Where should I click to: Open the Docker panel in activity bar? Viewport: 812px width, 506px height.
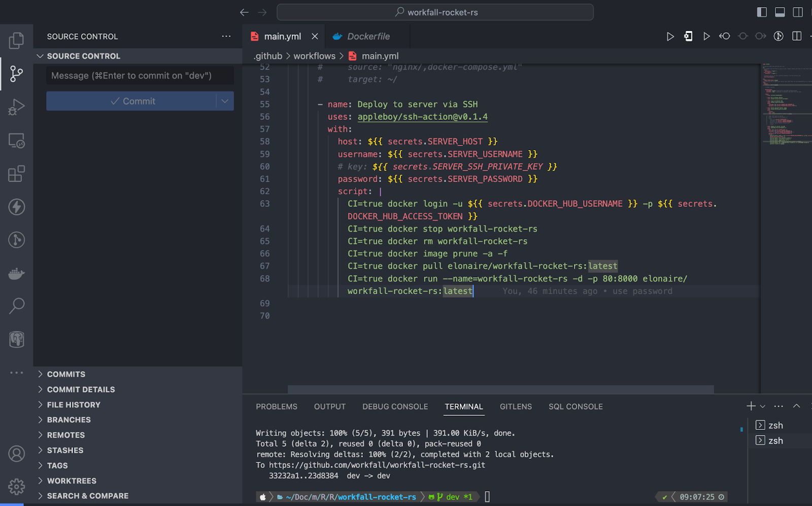[16, 274]
